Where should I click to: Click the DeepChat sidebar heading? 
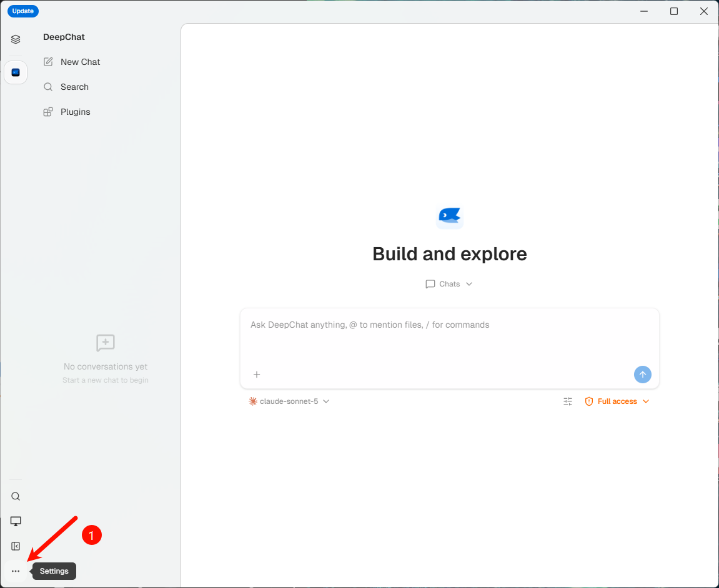tap(64, 37)
